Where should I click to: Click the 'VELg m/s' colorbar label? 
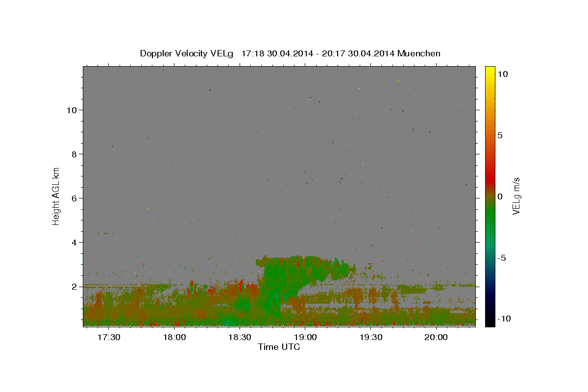point(516,196)
